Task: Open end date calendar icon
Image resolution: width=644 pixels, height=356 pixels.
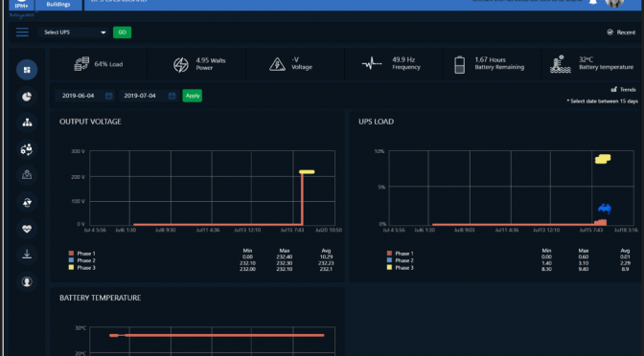Action: coord(172,96)
